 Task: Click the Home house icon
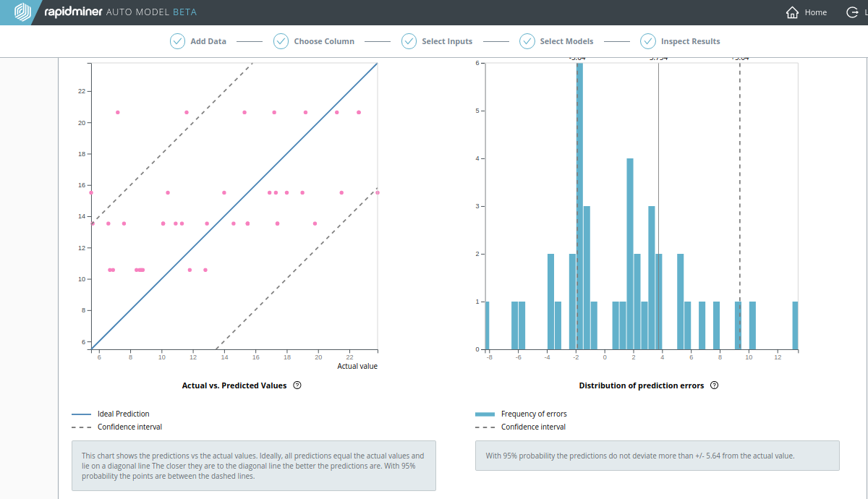793,12
